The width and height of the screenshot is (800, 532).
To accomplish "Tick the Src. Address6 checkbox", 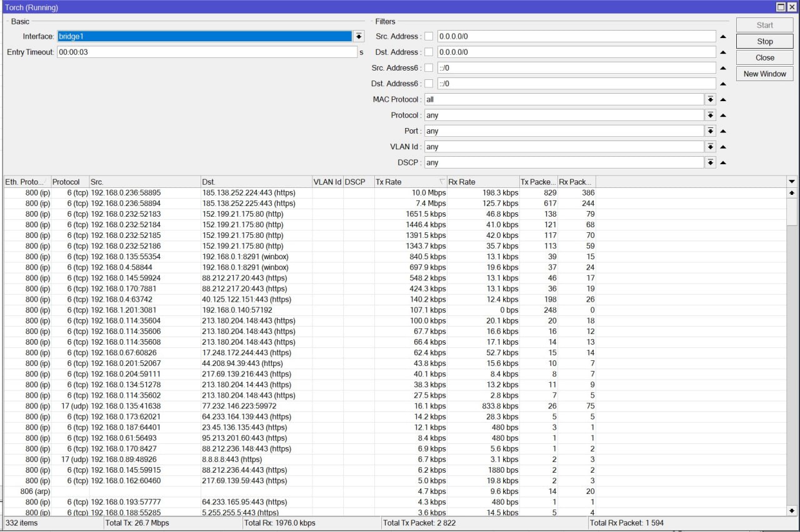I will (429, 67).
